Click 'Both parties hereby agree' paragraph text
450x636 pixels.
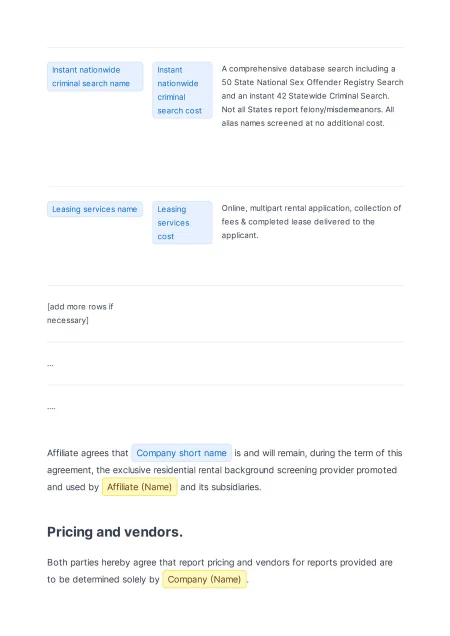pos(220,563)
